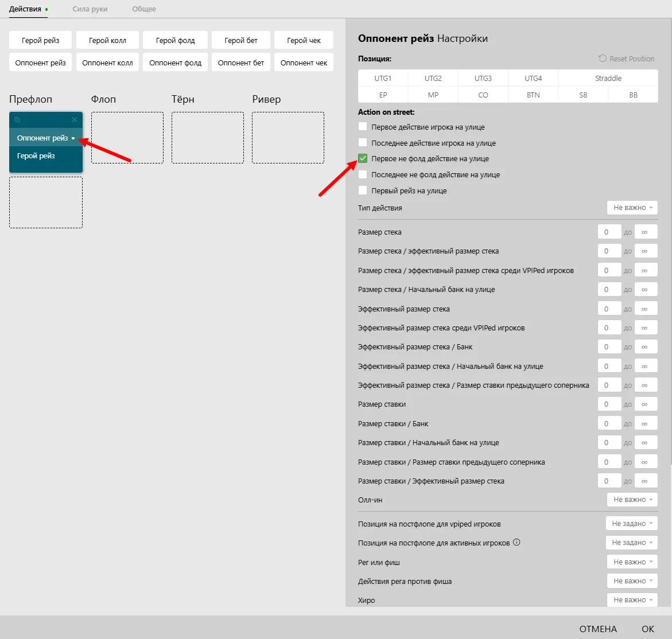Expand the Олл-ин dropdown

pos(632,500)
